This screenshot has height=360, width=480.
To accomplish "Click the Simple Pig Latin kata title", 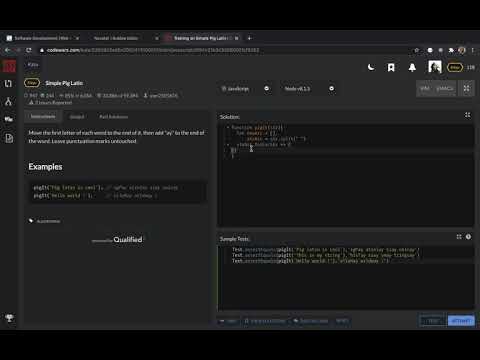I will tap(64, 83).
